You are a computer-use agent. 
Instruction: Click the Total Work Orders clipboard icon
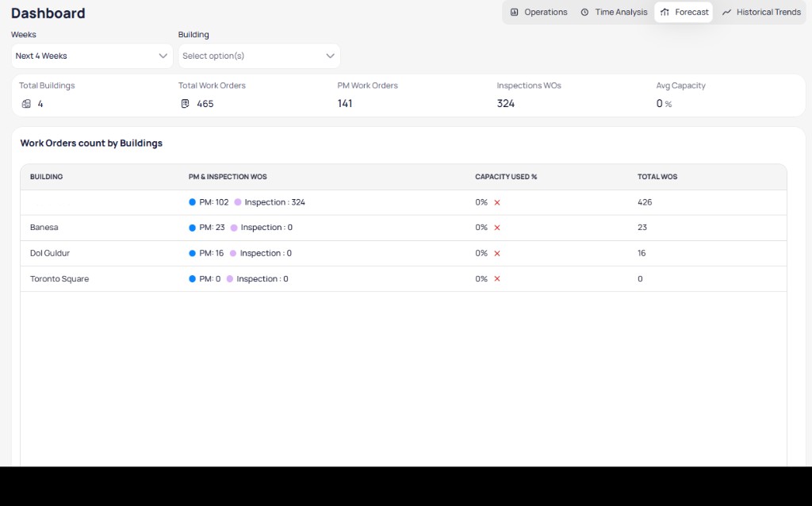[185, 104]
